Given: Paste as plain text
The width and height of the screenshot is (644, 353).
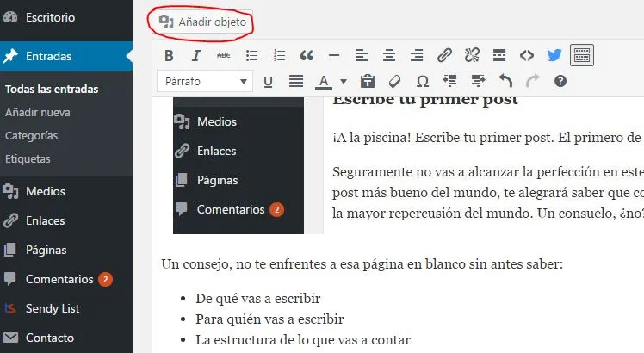Looking at the screenshot, I should click(367, 82).
